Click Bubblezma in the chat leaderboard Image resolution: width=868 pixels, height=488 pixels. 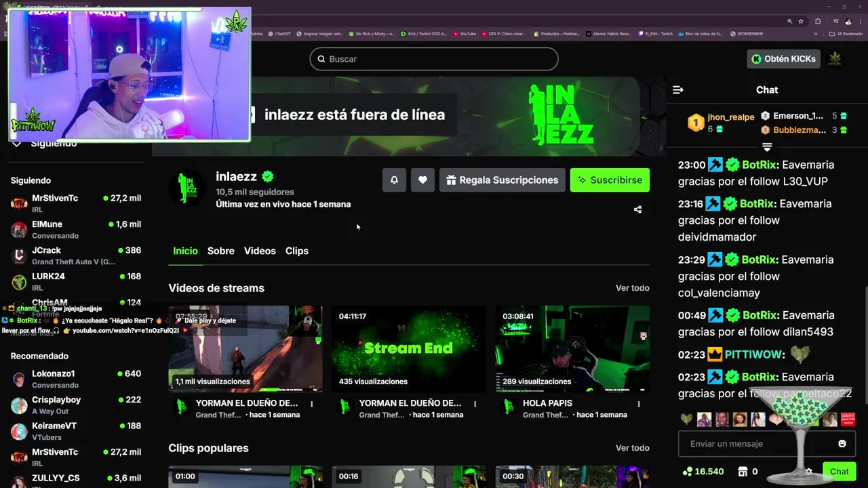click(800, 130)
